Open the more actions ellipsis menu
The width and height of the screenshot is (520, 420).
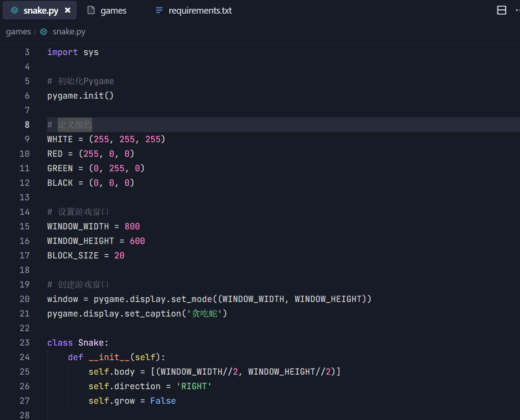click(517, 11)
